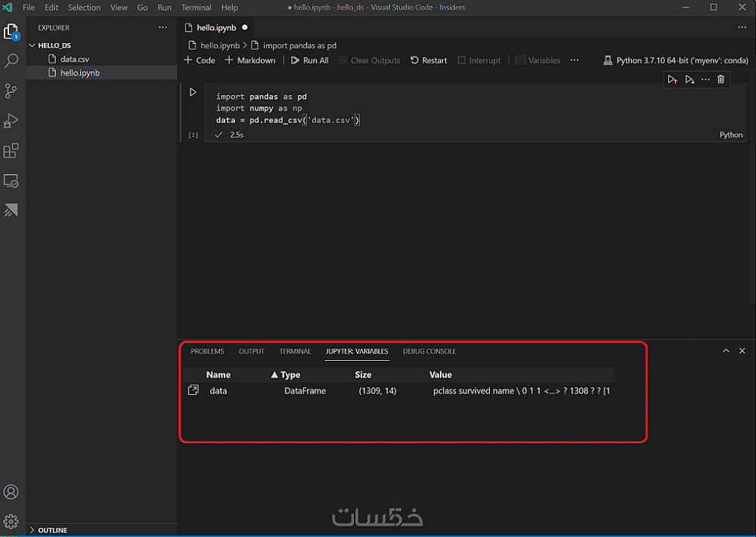This screenshot has height=537, width=756.
Task: Sort variables by Name column header
Action: (x=218, y=374)
